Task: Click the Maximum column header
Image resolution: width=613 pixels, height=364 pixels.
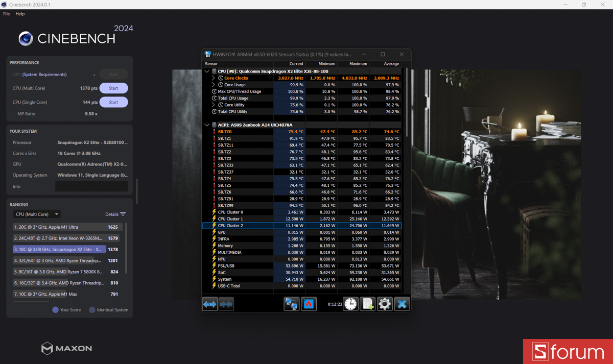Action: click(353, 64)
